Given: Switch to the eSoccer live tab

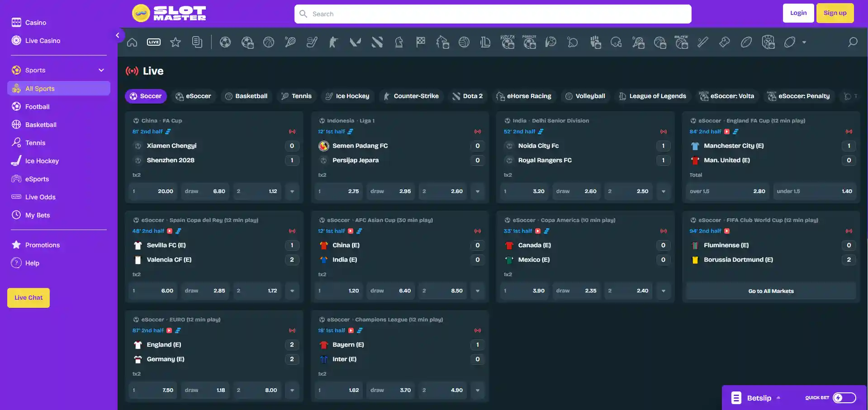Looking at the screenshot, I should pos(193,96).
